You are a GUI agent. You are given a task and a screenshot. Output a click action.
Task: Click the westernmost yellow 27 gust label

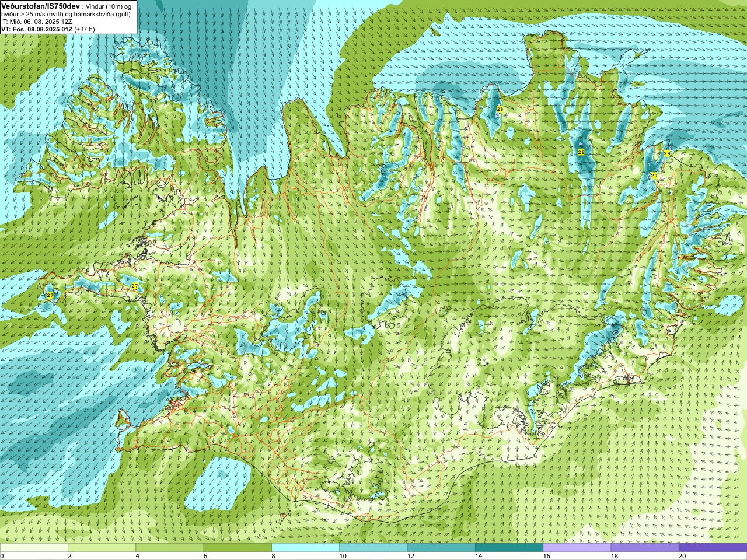50,296
